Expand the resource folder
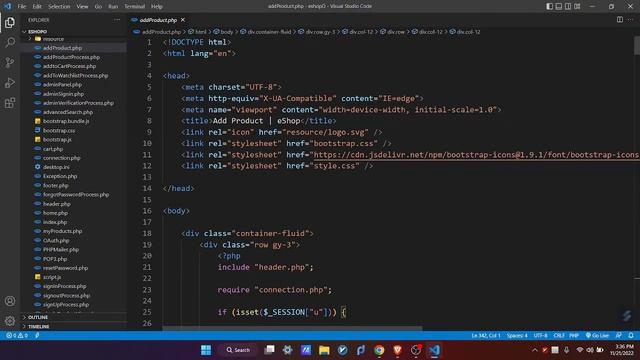 (x=53, y=39)
